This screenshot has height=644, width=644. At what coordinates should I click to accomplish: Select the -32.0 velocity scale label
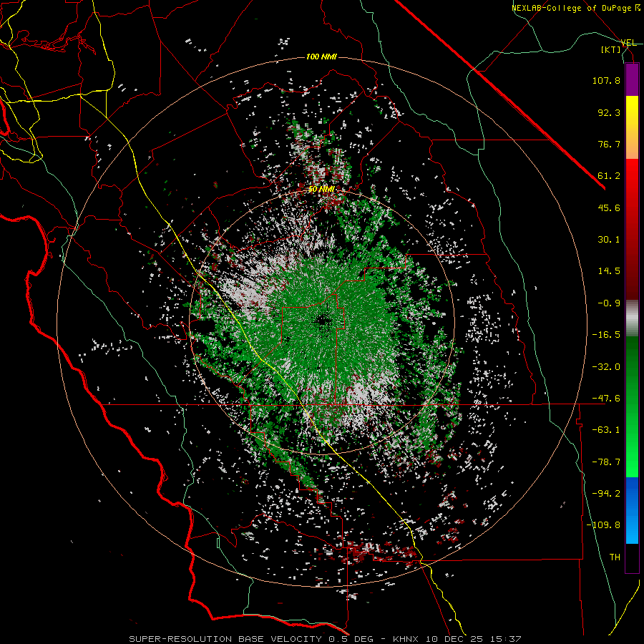(606, 367)
